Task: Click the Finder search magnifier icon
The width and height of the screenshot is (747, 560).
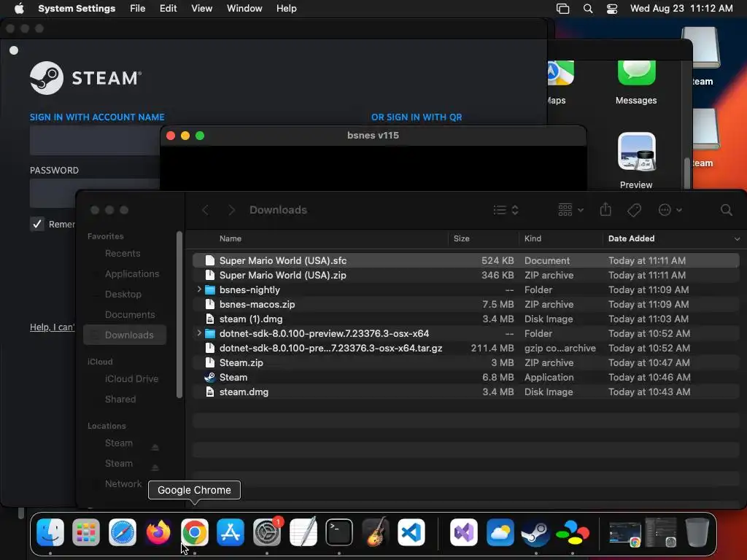Action: [726, 210]
